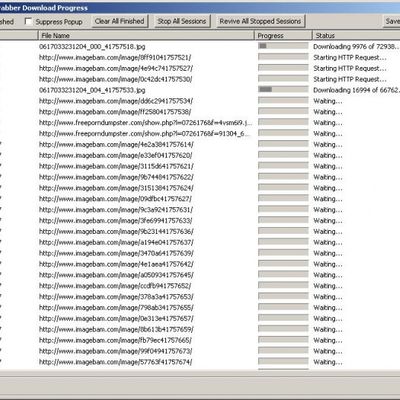Select file 0617033231204_000_41757518.jpg
The width and height of the screenshot is (400, 400).
(92, 47)
